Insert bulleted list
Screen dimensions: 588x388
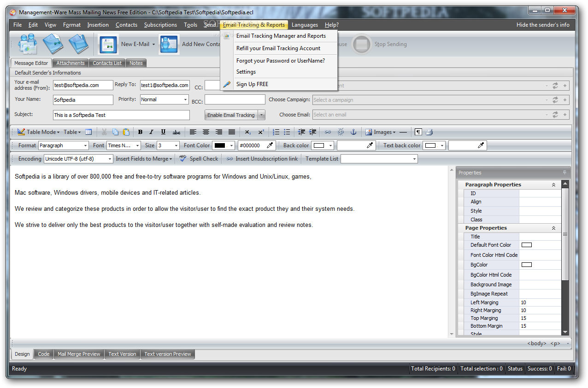(x=287, y=132)
